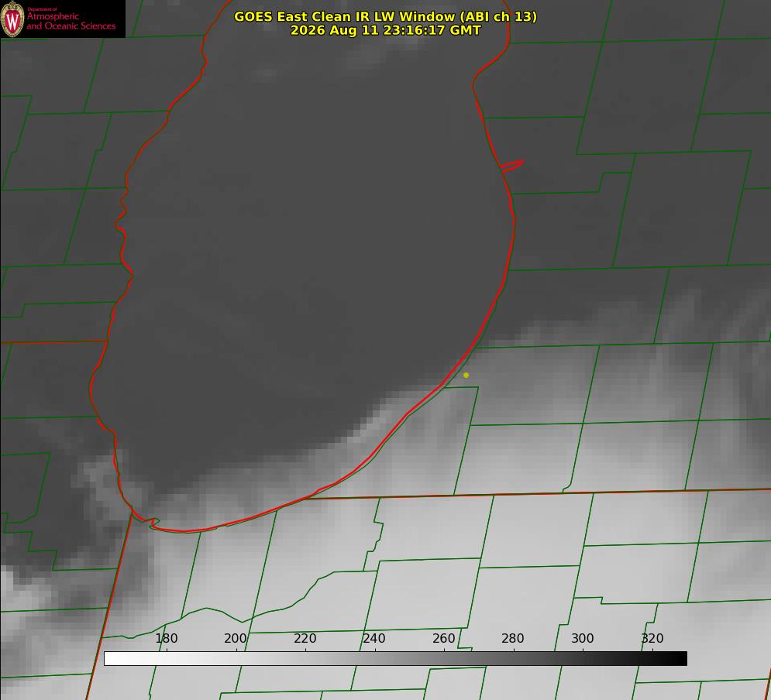The image size is (771, 700).
Task: Click the small red peninsula on the east shore
Action: point(512,166)
